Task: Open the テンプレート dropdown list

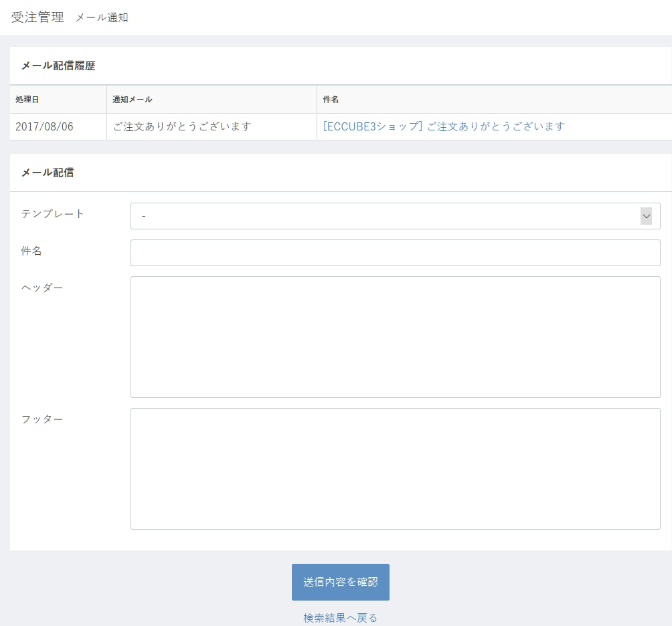Action: pos(395,216)
